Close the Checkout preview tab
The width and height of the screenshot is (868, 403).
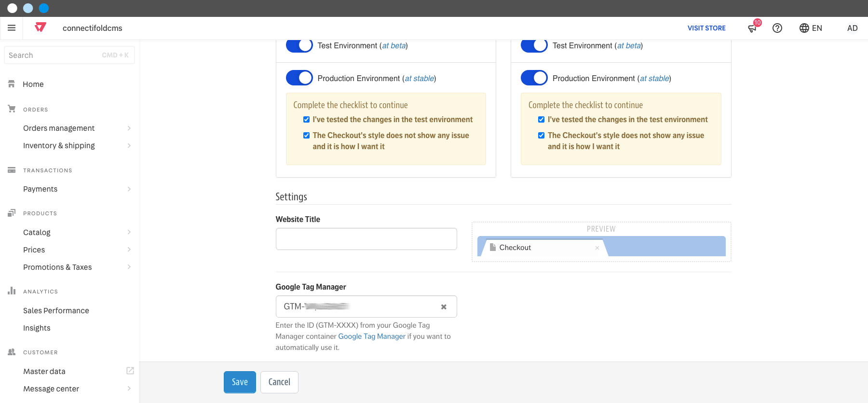597,248
